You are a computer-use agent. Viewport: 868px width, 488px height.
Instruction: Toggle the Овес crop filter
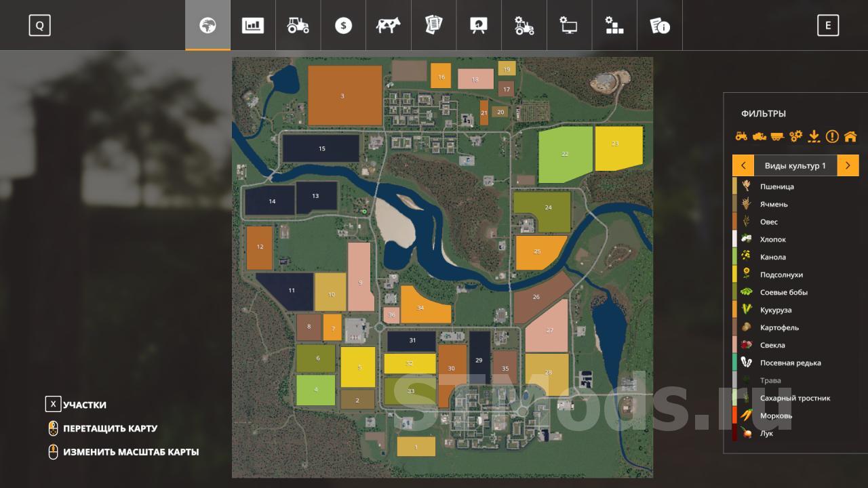795,222
